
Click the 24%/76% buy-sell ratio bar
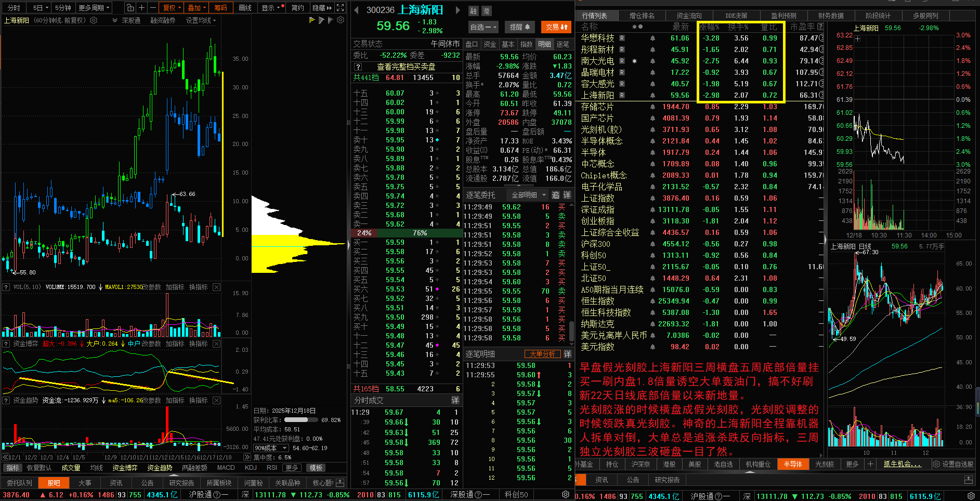tap(406, 233)
